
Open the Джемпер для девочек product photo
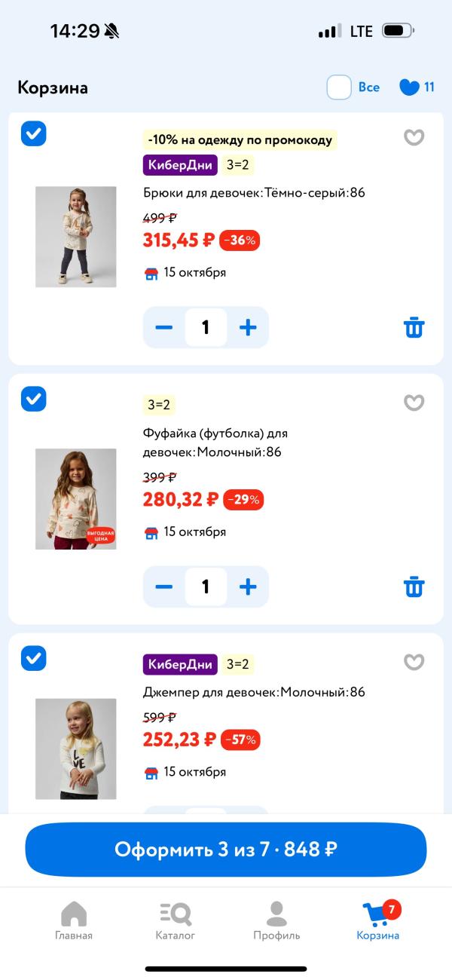click(76, 749)
